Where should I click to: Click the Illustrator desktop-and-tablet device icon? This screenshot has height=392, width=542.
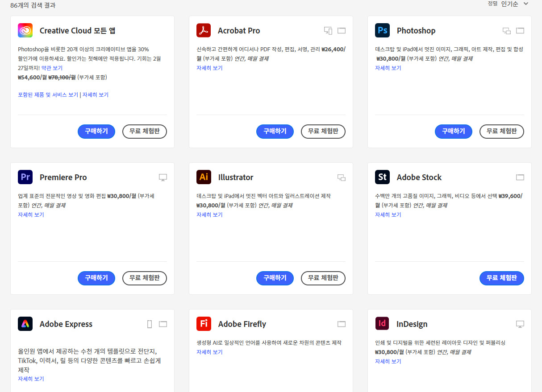342,177
